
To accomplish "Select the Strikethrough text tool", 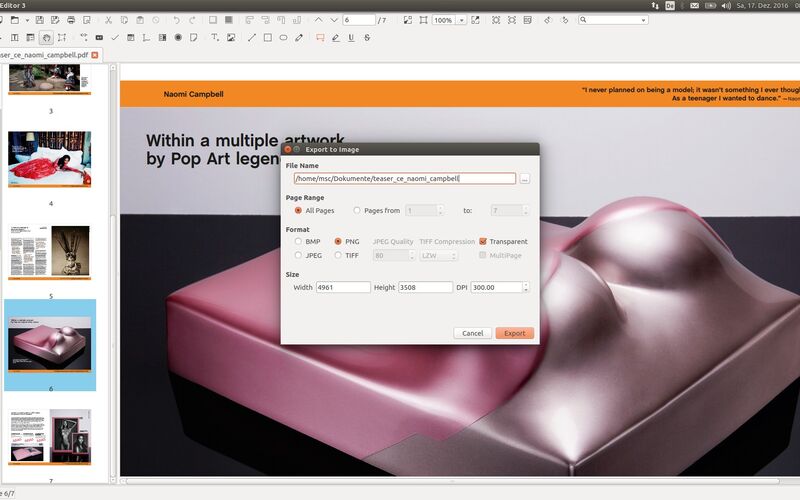I will (367, 38).
